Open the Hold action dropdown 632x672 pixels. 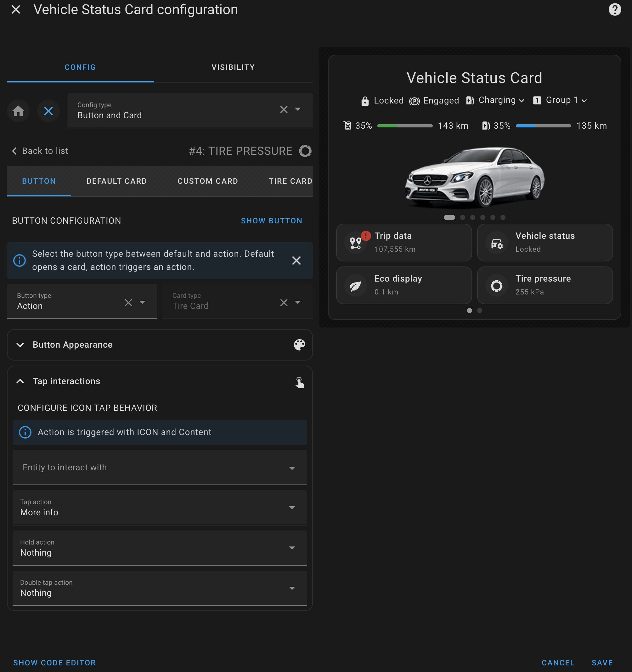(x=160, y=548)
